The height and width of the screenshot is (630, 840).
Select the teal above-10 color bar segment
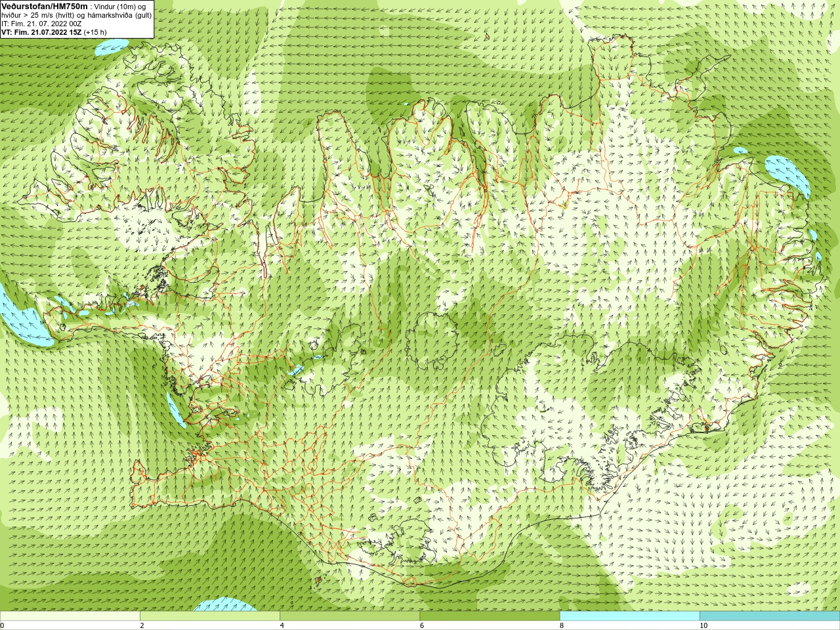[770, 616]
